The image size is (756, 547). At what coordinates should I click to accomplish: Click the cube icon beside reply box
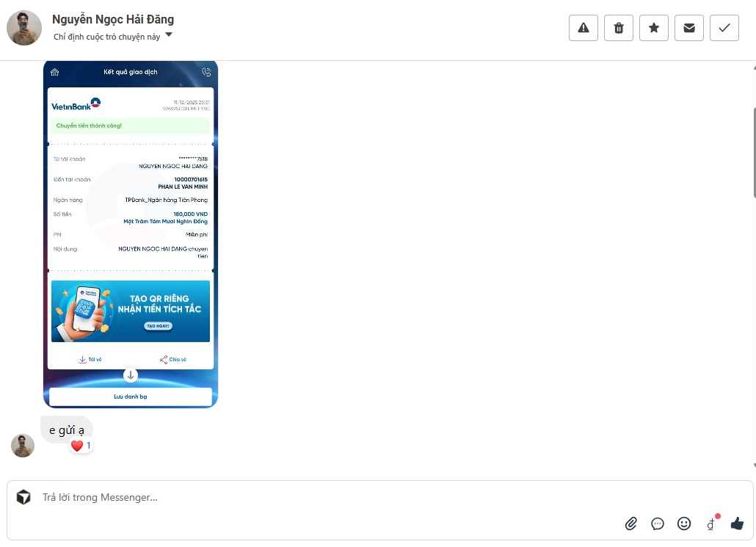tap(23, 497)
